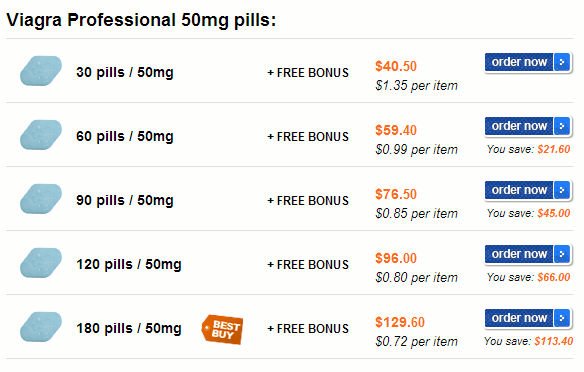Select the 180 pills / 50mg label

coord(129,328)
